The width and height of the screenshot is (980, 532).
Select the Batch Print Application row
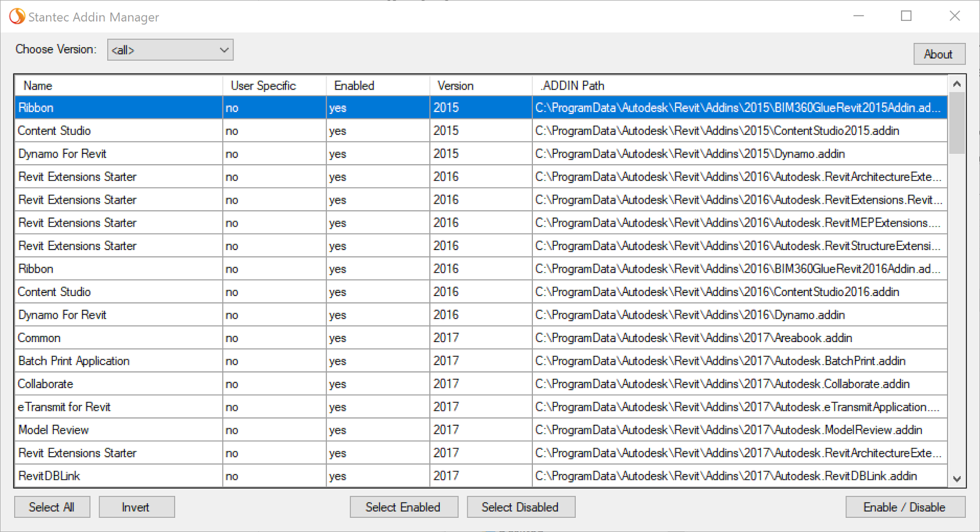coord(481,361)
